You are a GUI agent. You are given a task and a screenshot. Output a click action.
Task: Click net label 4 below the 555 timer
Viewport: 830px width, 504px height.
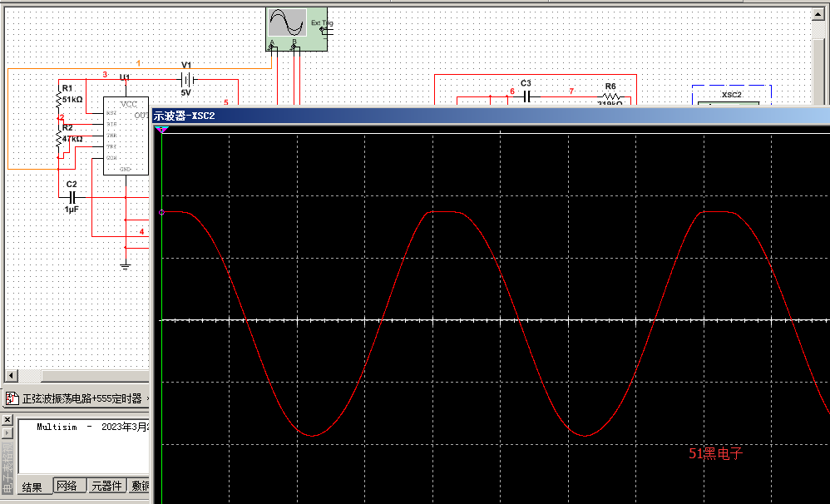(142, 231)
